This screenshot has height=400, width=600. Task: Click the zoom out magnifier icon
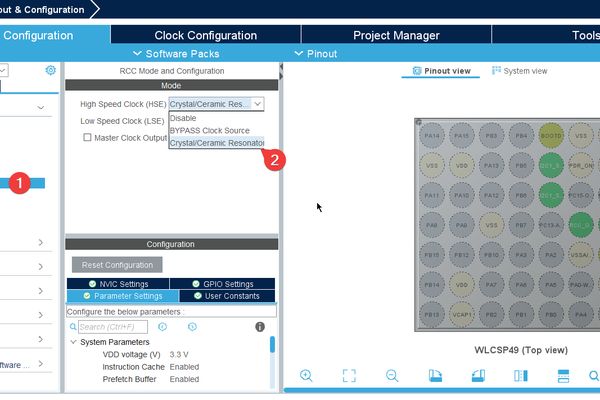pyautogui.click(x=392, y=376)
